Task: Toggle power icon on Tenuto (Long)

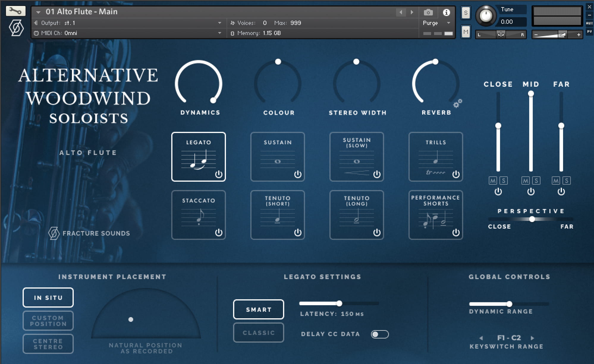Action: tap(377, 232)
